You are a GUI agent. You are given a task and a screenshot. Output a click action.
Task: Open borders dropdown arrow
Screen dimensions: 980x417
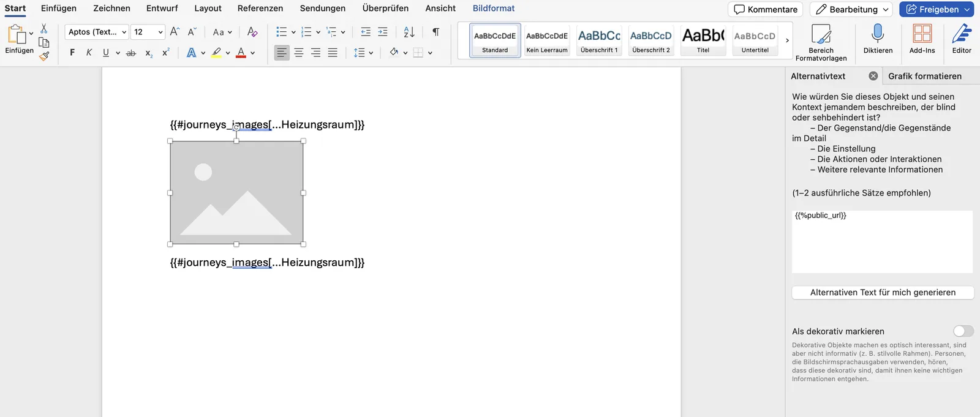(430, 53)
